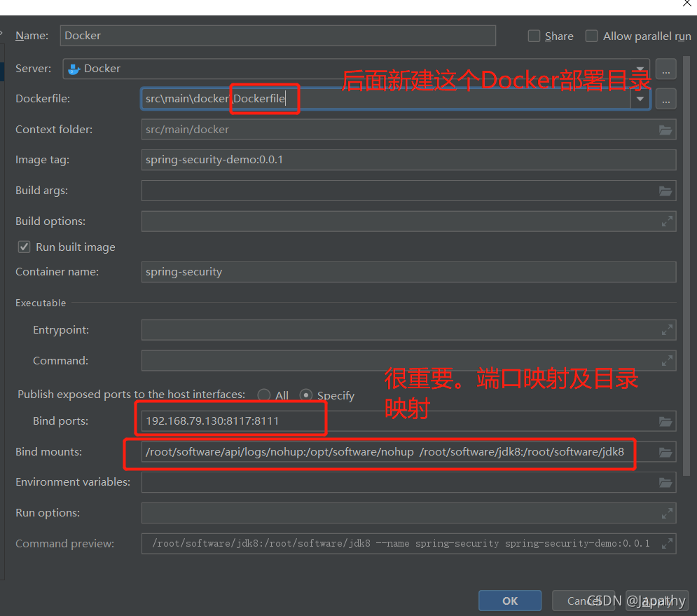This screenshot has height=616, width=697.
Task: Expand the Command field editor
Action: point(667,361)
